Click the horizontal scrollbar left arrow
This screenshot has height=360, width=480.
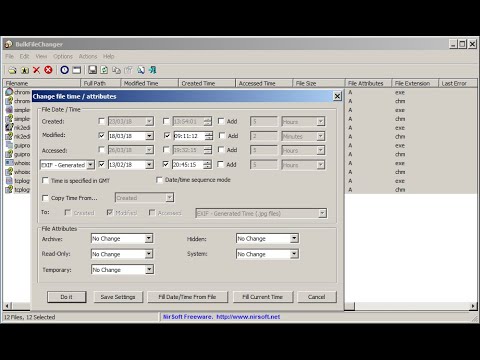pyautogui.click(x=8, y=306)
